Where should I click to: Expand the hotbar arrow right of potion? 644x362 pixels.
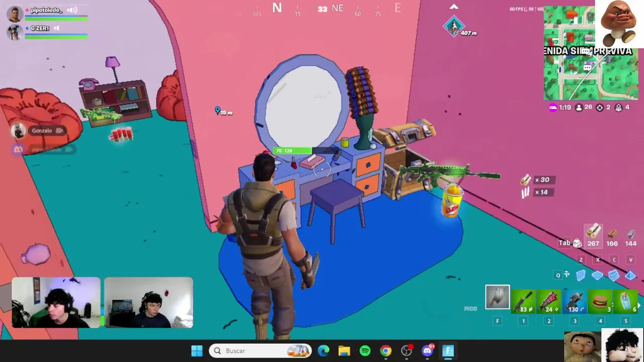pyautogui.click(x=640, y=304)
